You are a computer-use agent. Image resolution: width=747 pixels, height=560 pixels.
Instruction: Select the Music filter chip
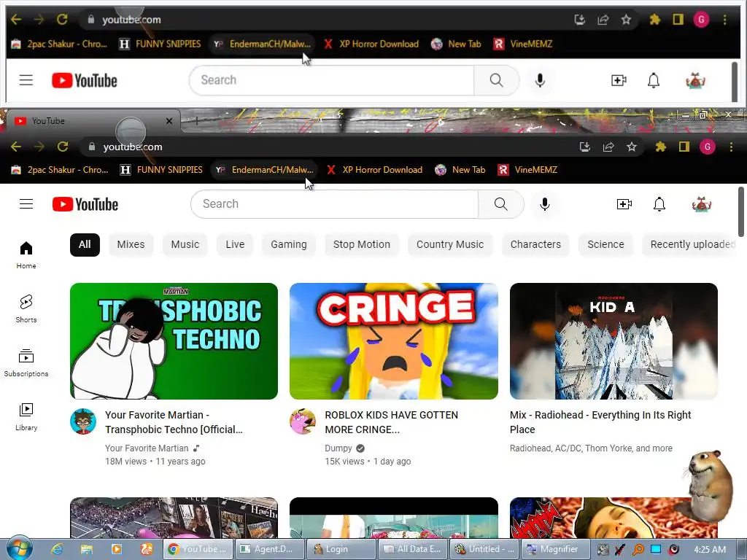(x=185, y=245)
